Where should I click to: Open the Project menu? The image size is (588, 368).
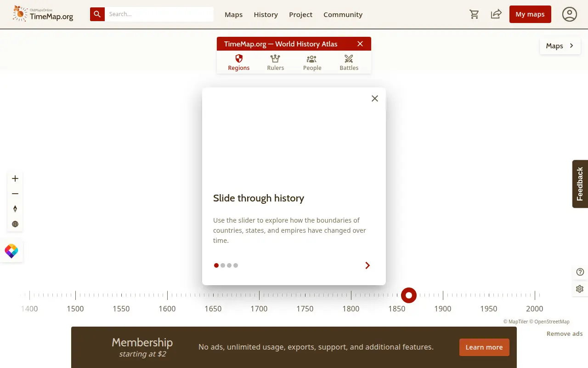point(301,14)
